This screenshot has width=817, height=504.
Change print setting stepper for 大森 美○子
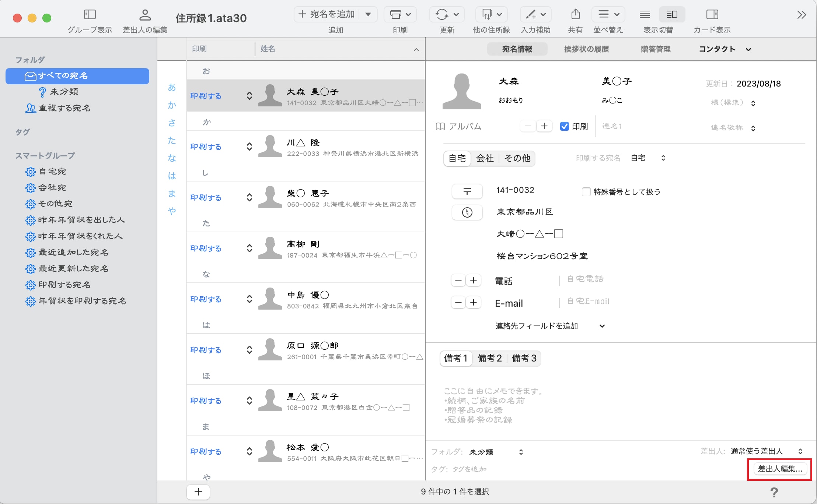point(249,96)
